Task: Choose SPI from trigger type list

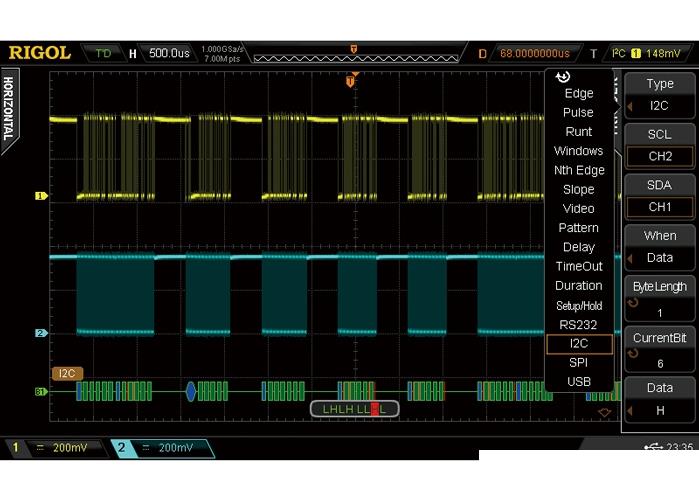Action: click(578, 362)
